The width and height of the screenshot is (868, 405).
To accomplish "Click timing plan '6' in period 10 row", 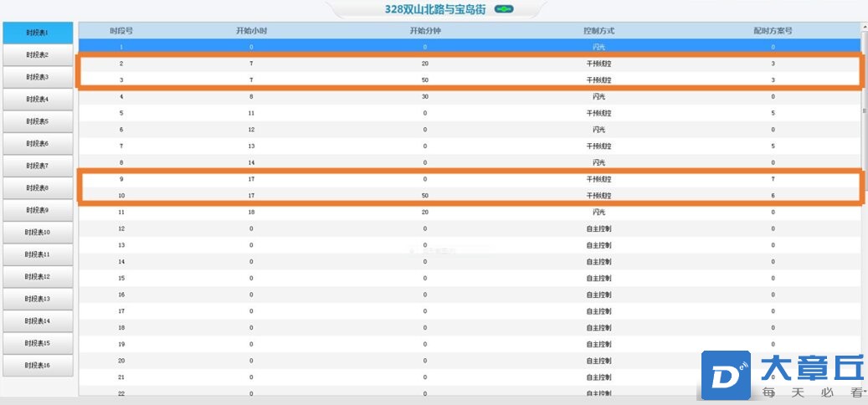I will 773,196.
